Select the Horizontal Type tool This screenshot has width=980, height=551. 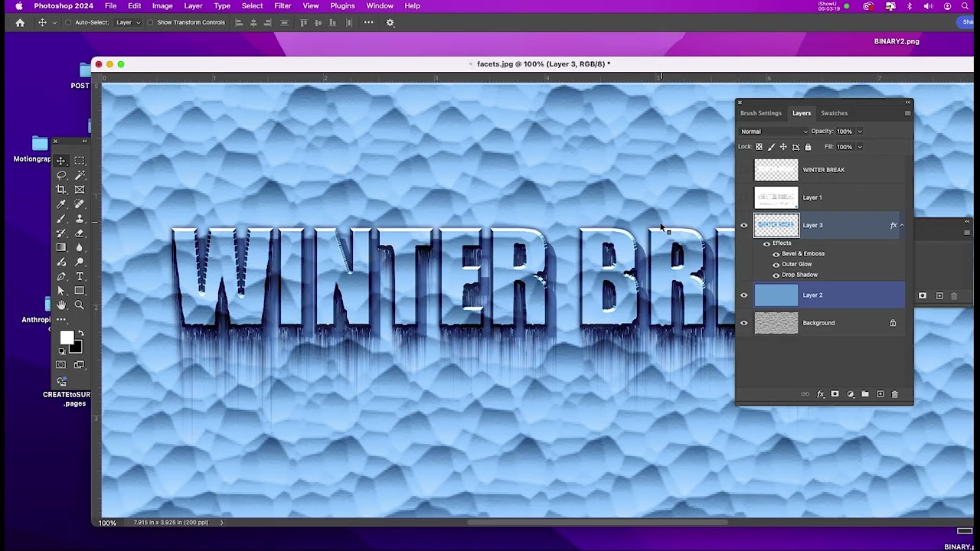[x=80, y=276]
